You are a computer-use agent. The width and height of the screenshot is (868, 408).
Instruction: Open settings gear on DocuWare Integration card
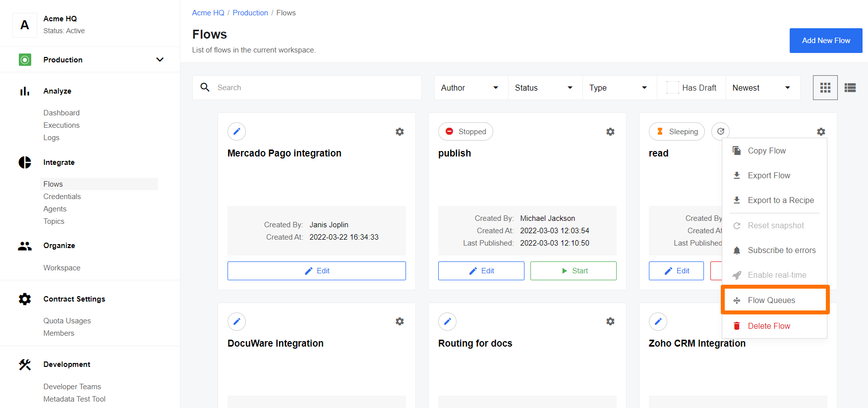(400, 321)
